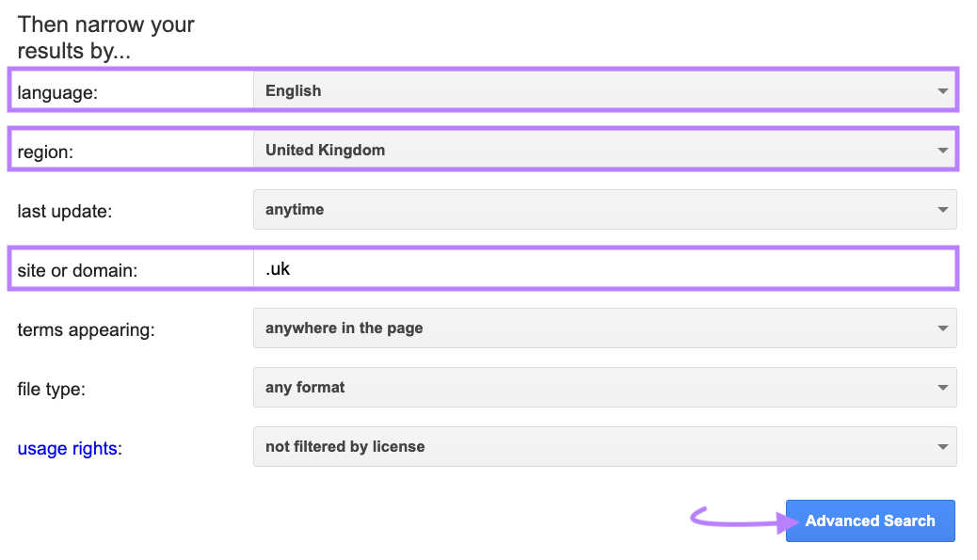Open the file type selector showing any format
Image resolution: width=977 pixels, height=560 pixels.
tap(602, 387)
